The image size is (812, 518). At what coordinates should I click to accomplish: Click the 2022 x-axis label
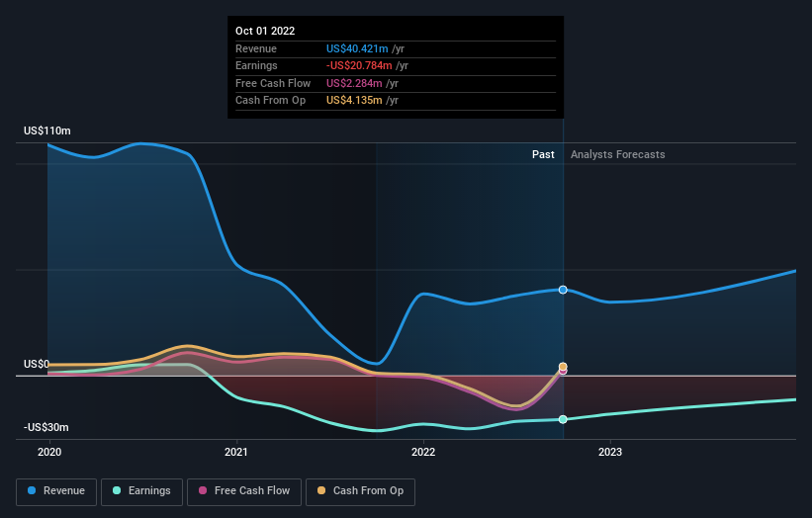pos(423,452)
